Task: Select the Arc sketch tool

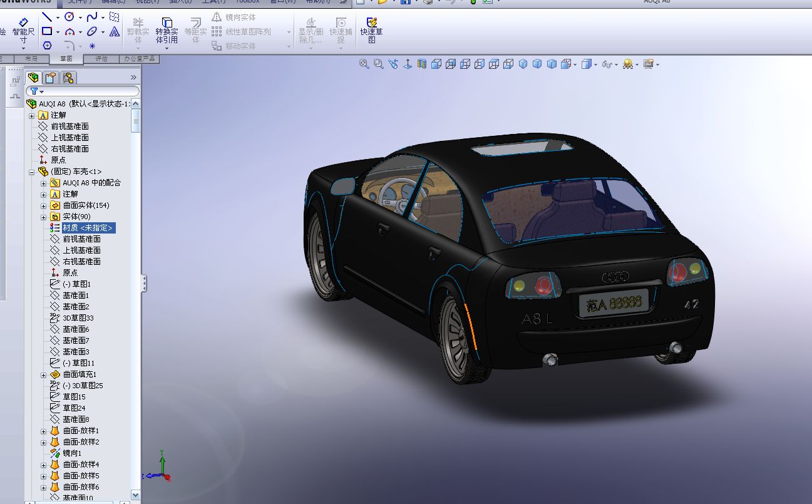Action: click(69, 31)
